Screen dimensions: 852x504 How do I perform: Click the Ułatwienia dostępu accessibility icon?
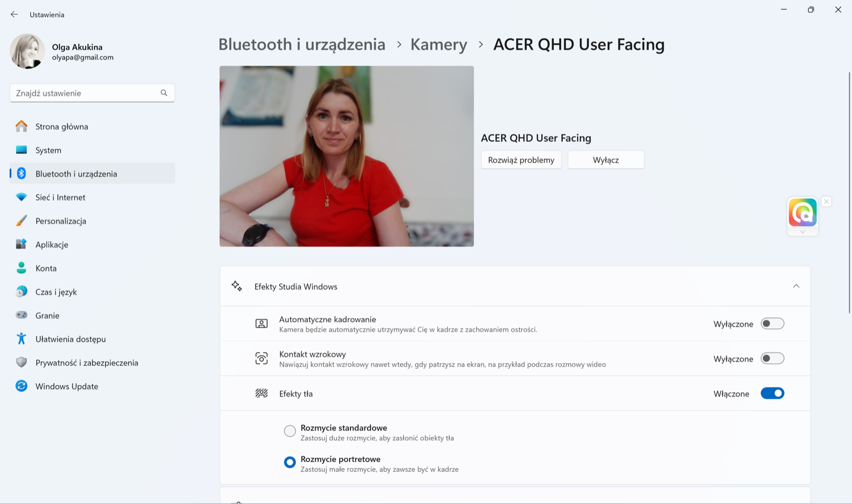pyautogui.click(x=22, y=339)
